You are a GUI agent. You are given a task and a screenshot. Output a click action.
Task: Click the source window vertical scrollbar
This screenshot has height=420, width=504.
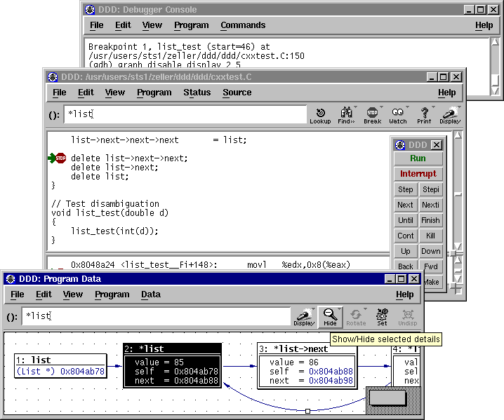tap(458, 191)
